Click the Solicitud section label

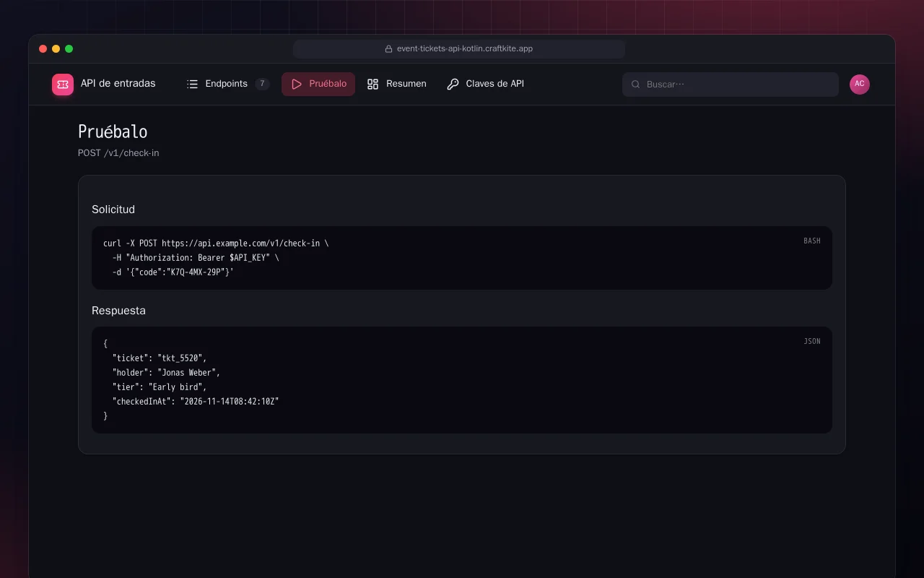pyautogui.click(x=113, y=210)
